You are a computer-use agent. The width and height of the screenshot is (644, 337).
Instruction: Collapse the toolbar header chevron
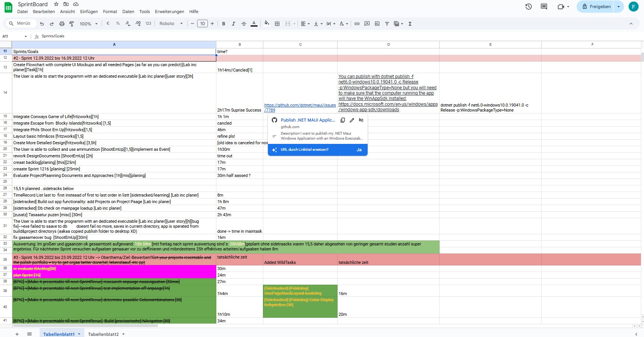(631, 23)
